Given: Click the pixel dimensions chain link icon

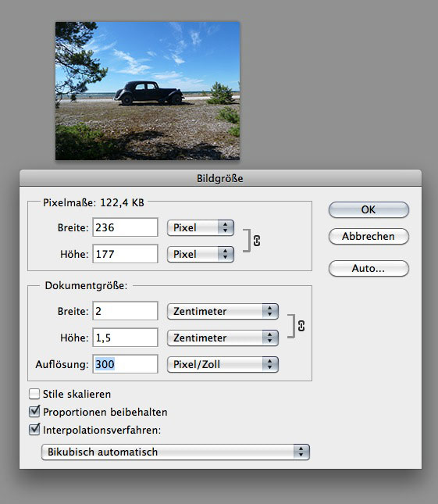Looking at the screenshot, I should pos(257,241).
